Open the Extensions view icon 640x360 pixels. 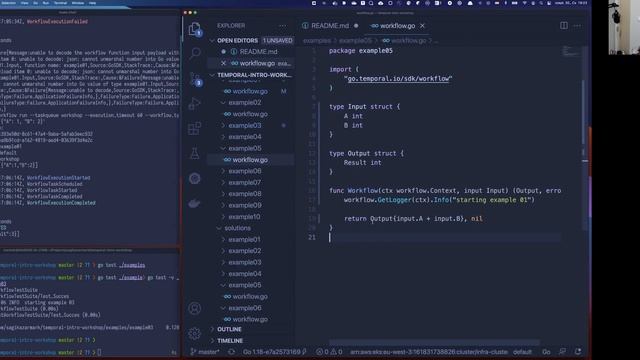(x=195, y=128)
